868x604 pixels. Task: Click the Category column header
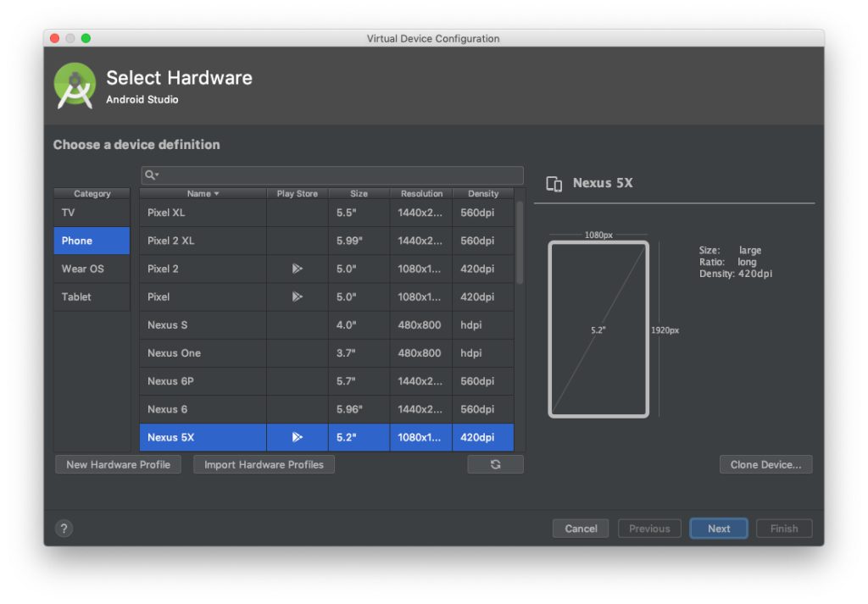click(92, 194)
